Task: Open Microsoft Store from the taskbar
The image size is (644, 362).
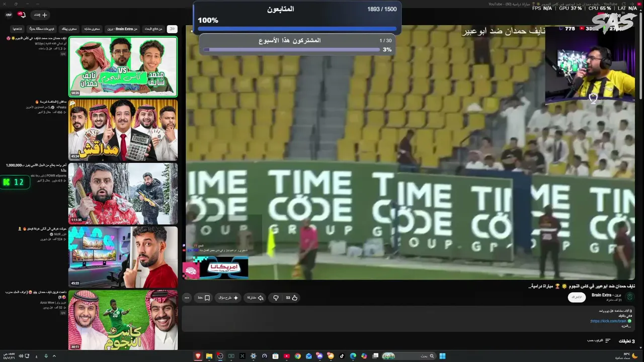Action: tap(275, 356)
